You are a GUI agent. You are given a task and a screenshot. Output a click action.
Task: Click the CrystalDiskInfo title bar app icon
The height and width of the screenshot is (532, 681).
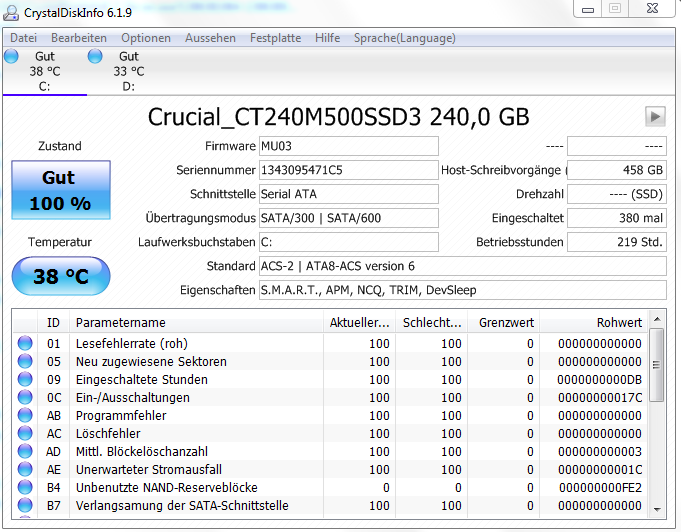[x=11, y=13]
